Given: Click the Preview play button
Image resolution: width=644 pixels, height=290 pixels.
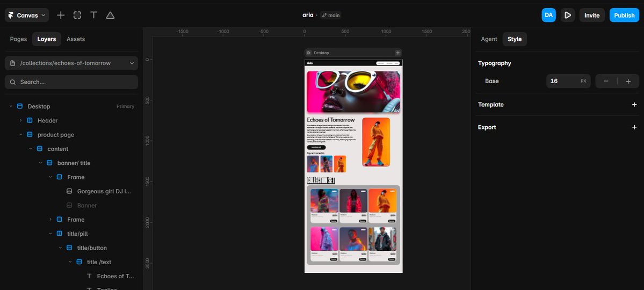Looking at the screenshot, I should tap(568, 15).
